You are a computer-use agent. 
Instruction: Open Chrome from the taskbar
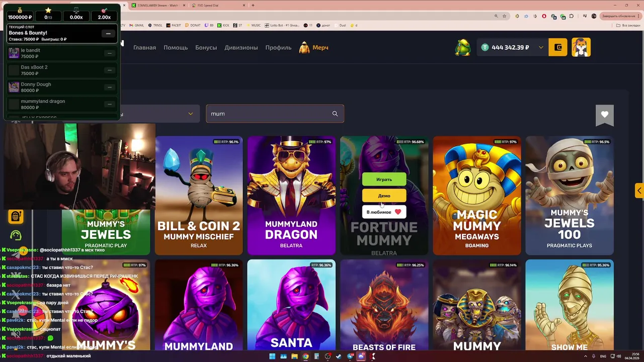(305, 356)
